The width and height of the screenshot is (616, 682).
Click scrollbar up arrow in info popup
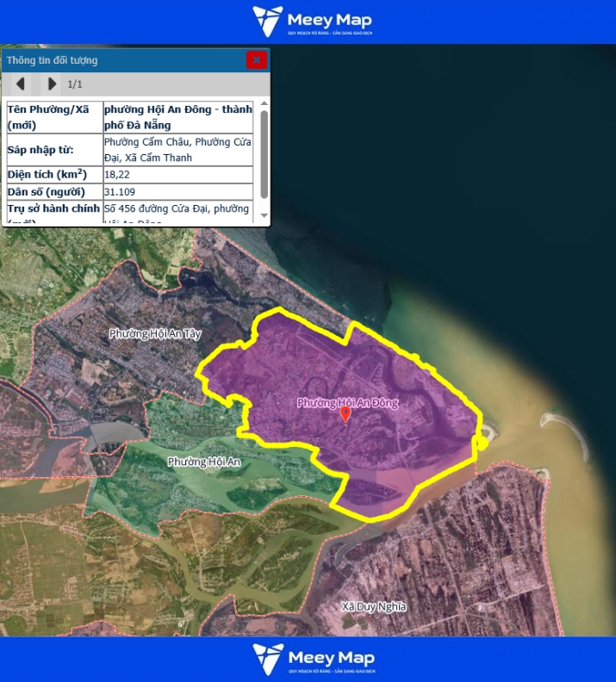[x=264, y=104]
